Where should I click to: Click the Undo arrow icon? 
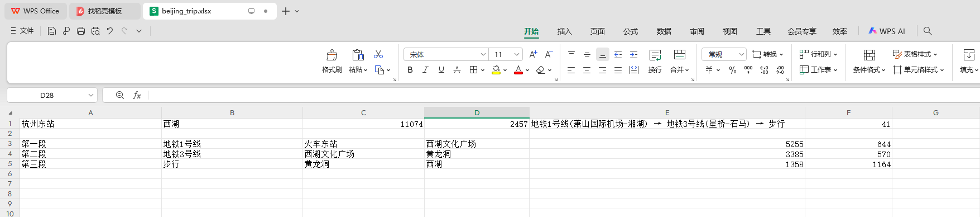pyautogui.click(x=110, y=31)
